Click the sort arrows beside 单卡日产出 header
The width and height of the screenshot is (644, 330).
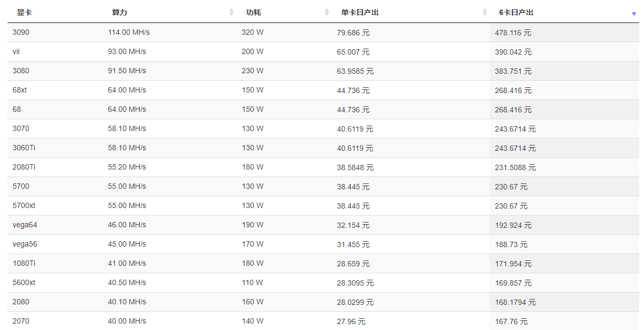coord(484,12)
